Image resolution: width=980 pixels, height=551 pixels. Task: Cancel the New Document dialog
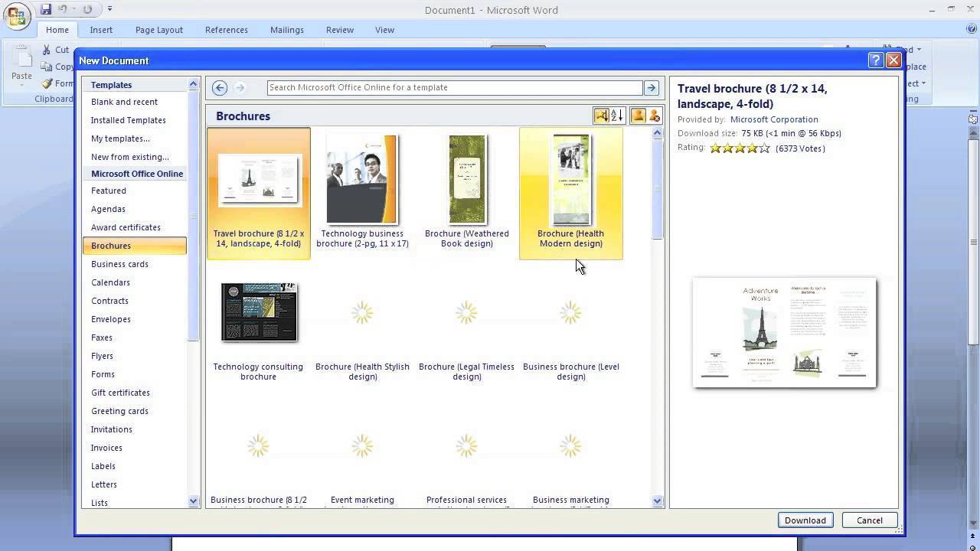869,520
